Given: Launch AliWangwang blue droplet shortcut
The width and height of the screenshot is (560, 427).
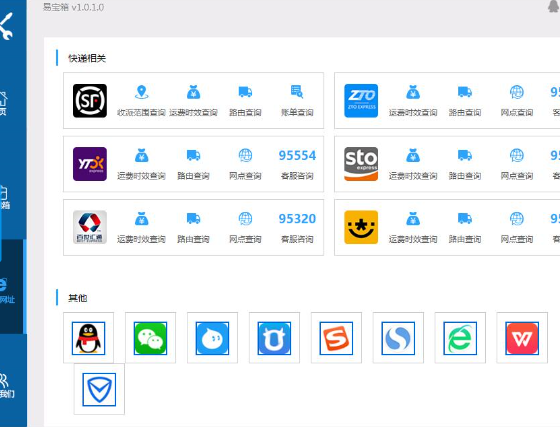Looking at the screenshot, I should pos(212,338).
